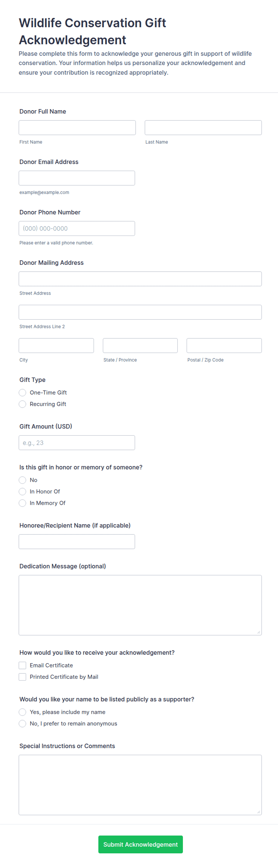Check Printed Certificate by Mail checkbox
The image size is (278, 868).
[23, 677]
